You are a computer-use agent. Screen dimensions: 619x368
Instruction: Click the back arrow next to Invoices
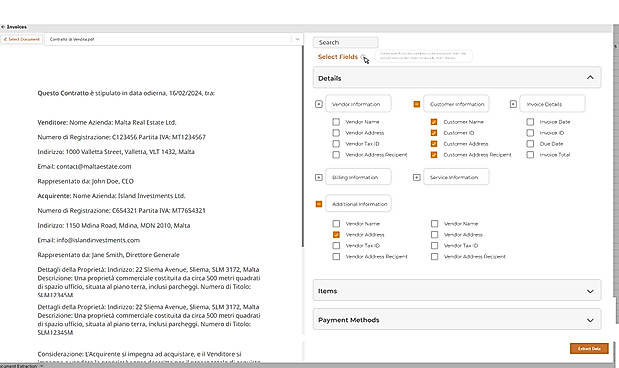pyautogui.click(x=3, y=27)
